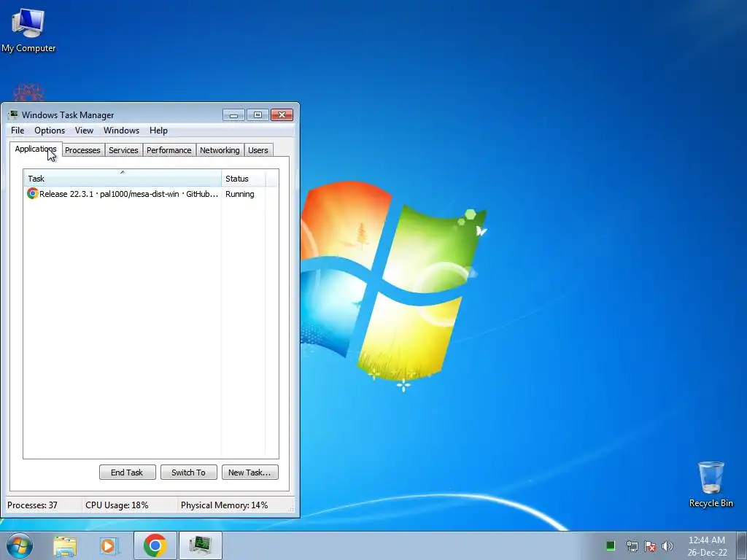Open the Options menu

pos(50,131)
